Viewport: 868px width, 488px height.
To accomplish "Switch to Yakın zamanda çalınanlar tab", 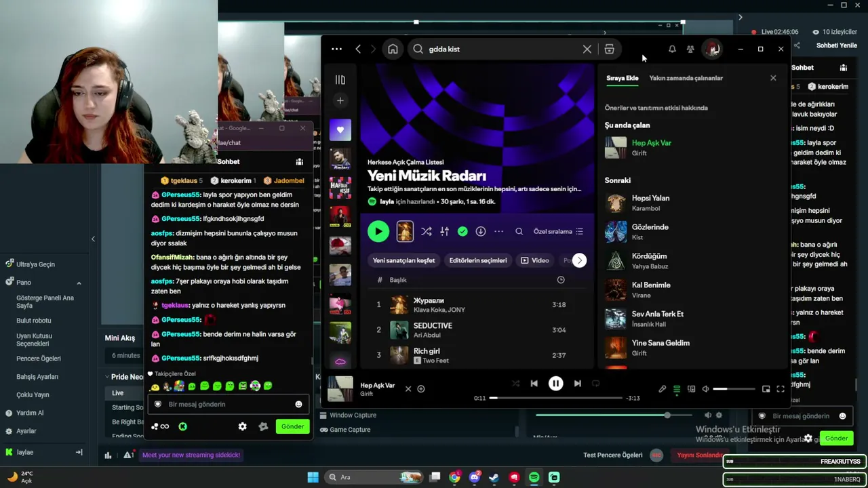I will 686,78.
